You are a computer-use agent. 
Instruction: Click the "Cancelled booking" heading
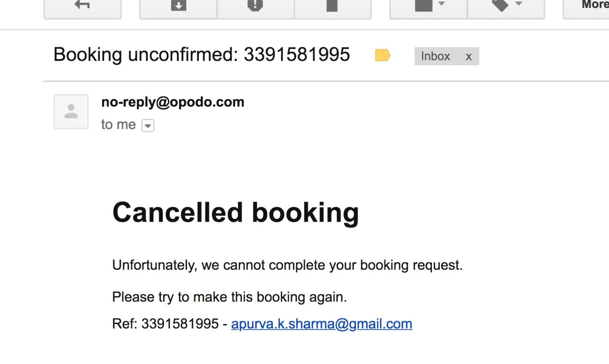click(236, 213)
